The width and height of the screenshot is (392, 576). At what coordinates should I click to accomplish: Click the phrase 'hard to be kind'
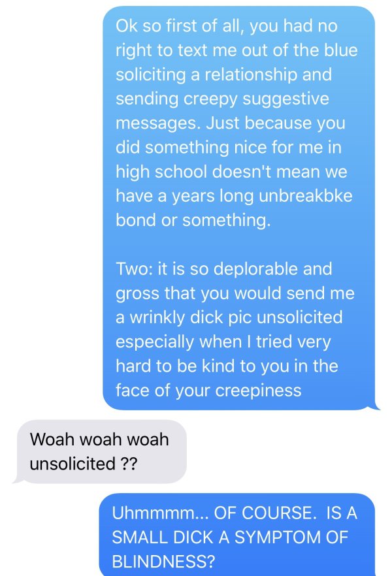[175, 366]
